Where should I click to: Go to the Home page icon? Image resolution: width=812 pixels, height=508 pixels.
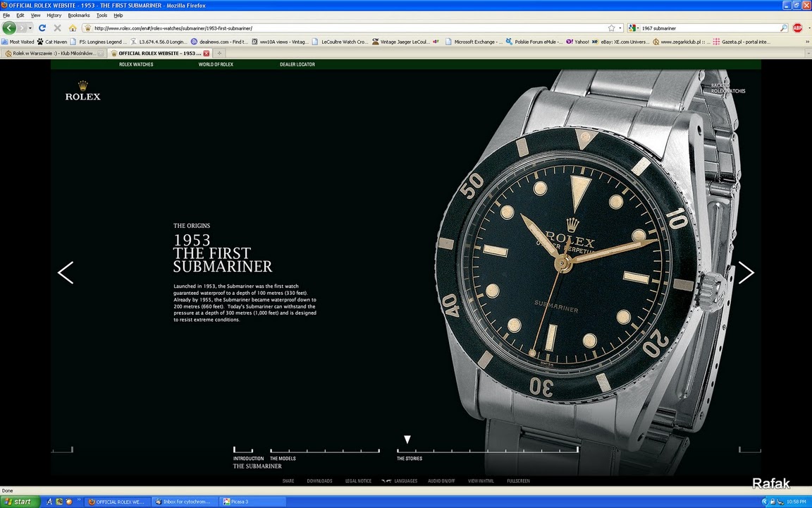[73, 28]
